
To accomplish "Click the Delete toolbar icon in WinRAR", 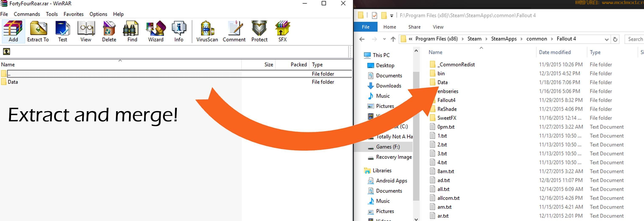I will tap(109, 31).
